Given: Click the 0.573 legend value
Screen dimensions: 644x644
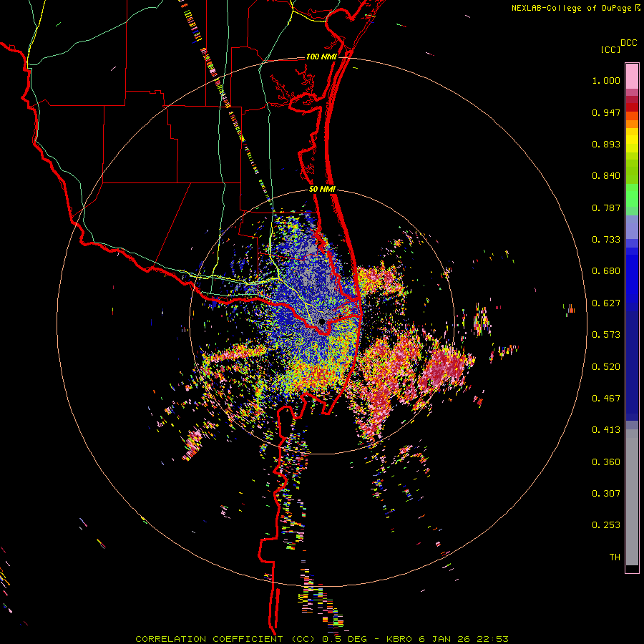Looking at the screenshot, I should (x=606, y=335).
